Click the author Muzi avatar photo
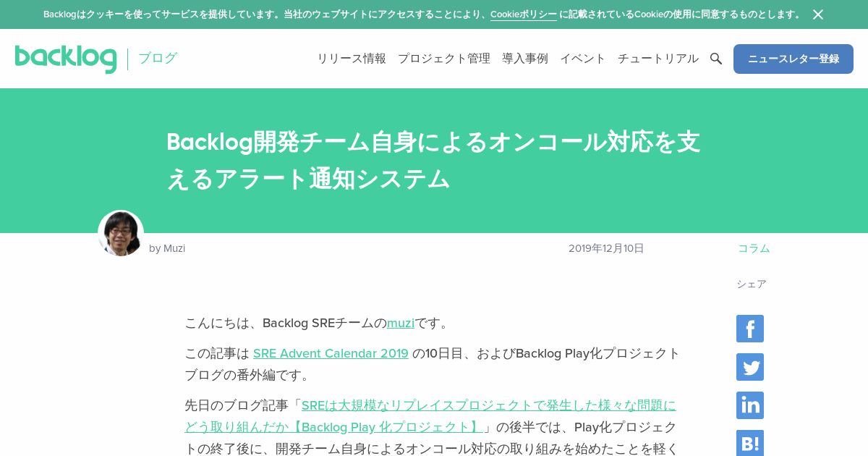Image resolution: width=868 pixels, height=456 pixels. click(121, 233)
